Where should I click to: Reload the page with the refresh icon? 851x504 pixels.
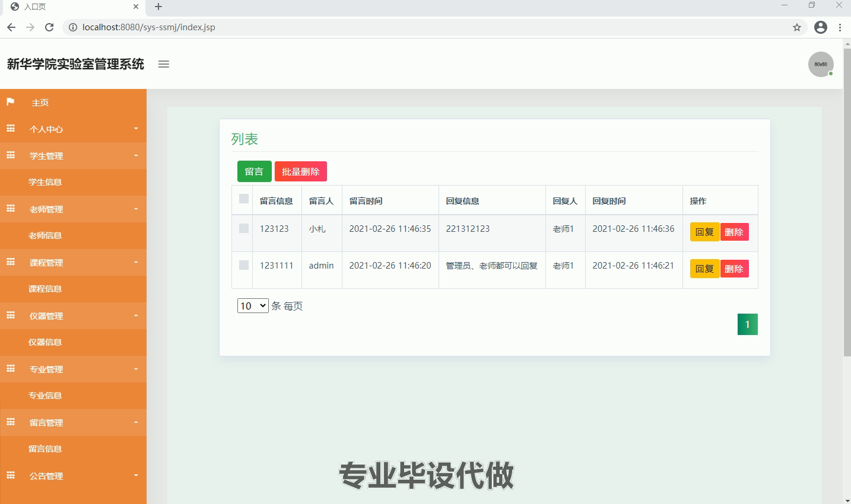click(49, 27)
